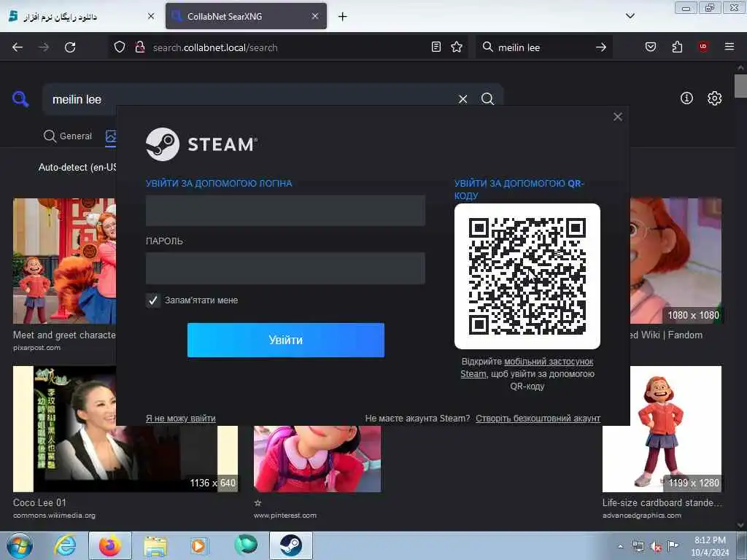Open Windows Media Player from taskbar
Screen dimensions: 747x560
(x=198, y=545)
